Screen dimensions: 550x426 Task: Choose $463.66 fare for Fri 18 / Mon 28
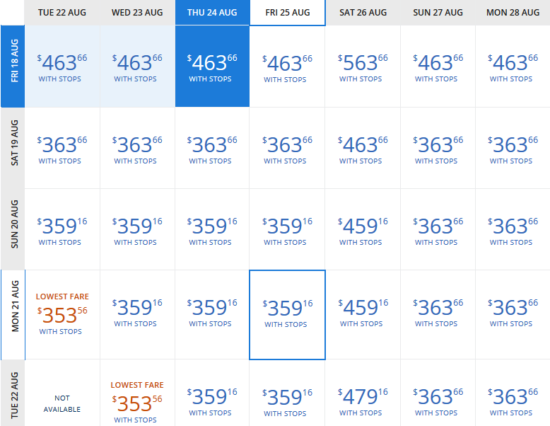point(512,66)
